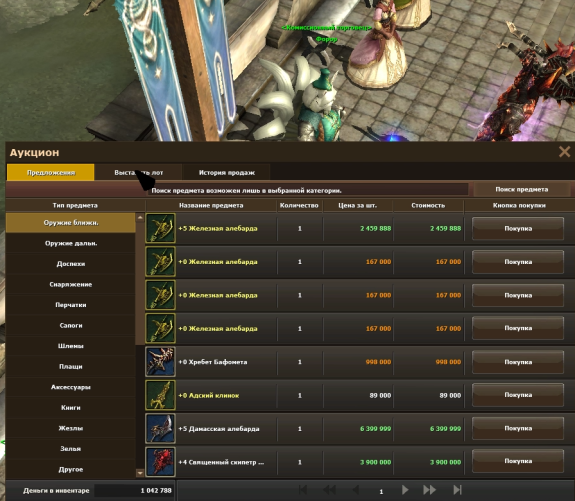Select the Оружие дальн. category
Image resolution: width=575 pixels, height=501 pixels.
coord(71,243)
